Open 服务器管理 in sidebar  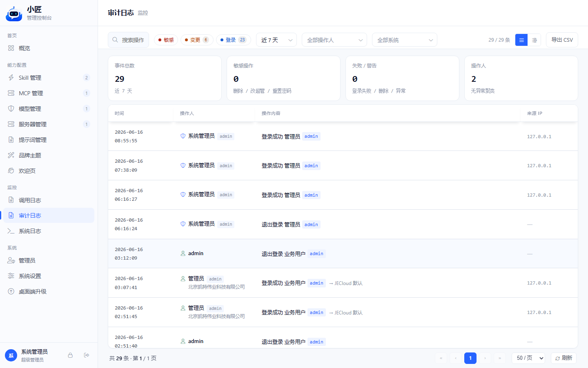click(x=49, y=124)
